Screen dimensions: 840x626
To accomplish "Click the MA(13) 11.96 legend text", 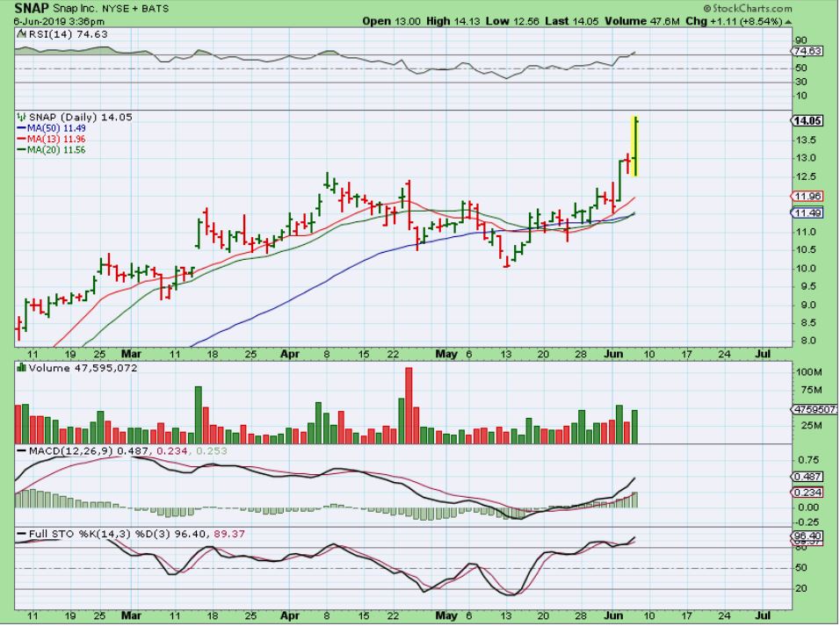I will pos(56,139).
